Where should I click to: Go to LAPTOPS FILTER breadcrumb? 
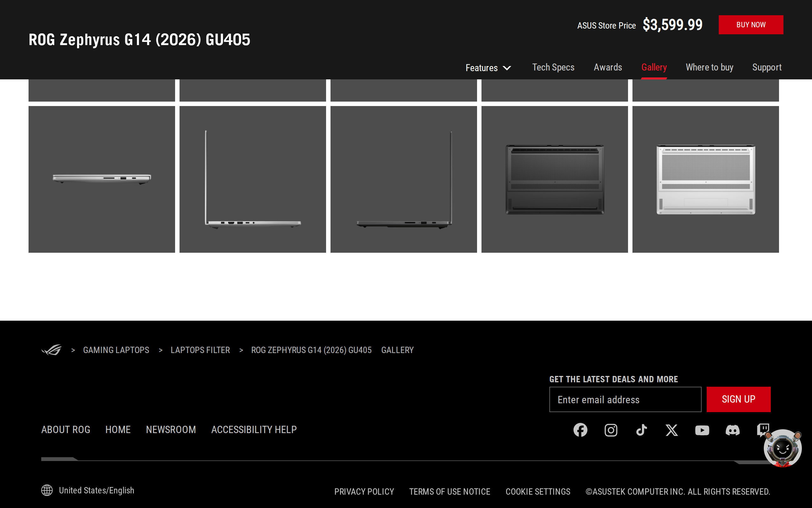(x=200, y=350)
